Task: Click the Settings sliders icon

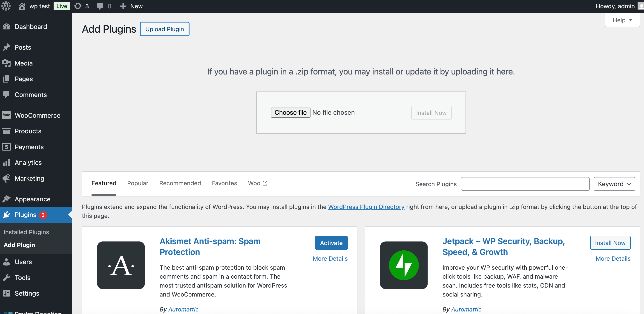Action: click(x=6, y=293)
